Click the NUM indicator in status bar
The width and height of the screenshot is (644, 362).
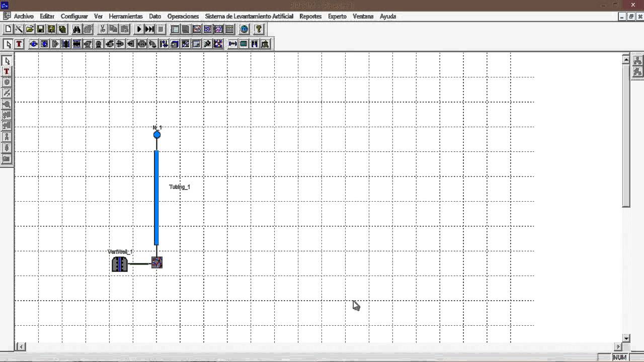[x=620, y=357]
